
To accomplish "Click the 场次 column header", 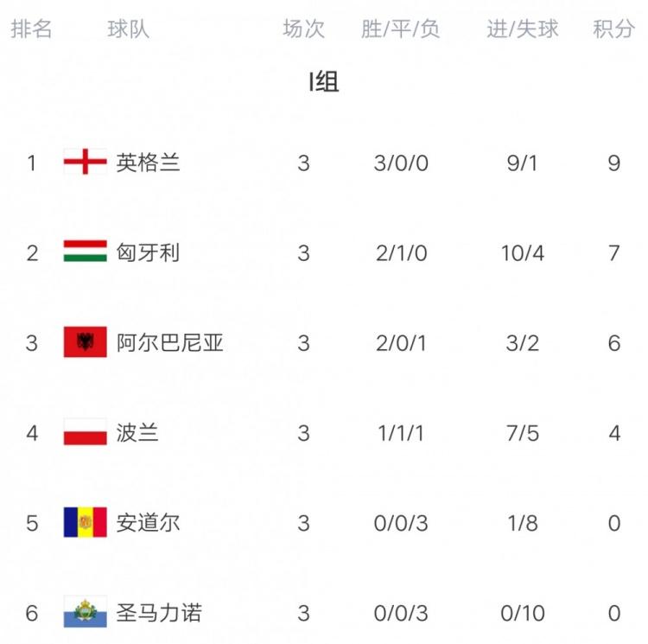I will pos(303,29).
